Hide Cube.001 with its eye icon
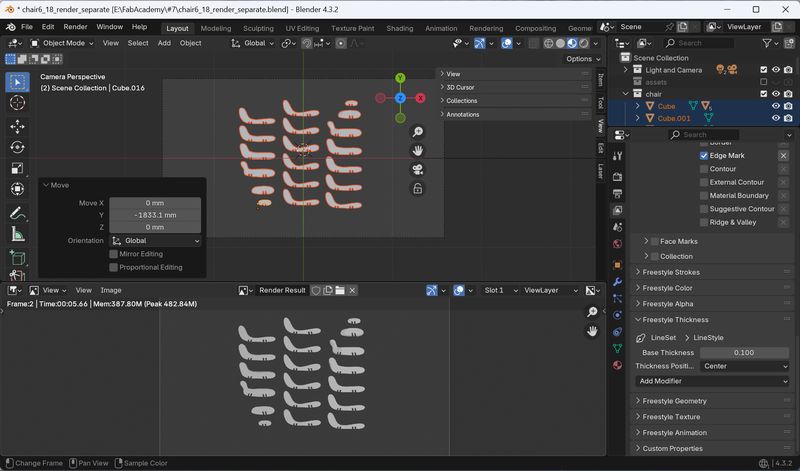Screen dimensions: 800x471 [x=776, y=118]
